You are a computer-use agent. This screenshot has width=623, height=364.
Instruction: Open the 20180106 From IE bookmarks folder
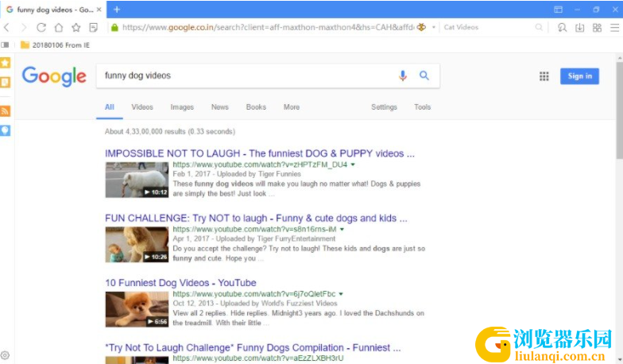pyautogui.click(x=56, y=45)
